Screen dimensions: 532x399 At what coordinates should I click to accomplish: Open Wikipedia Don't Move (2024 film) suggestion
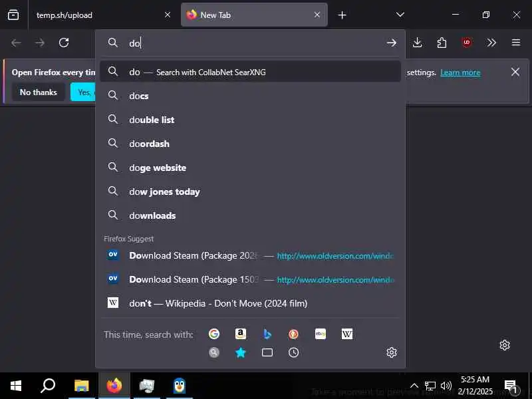251,303
